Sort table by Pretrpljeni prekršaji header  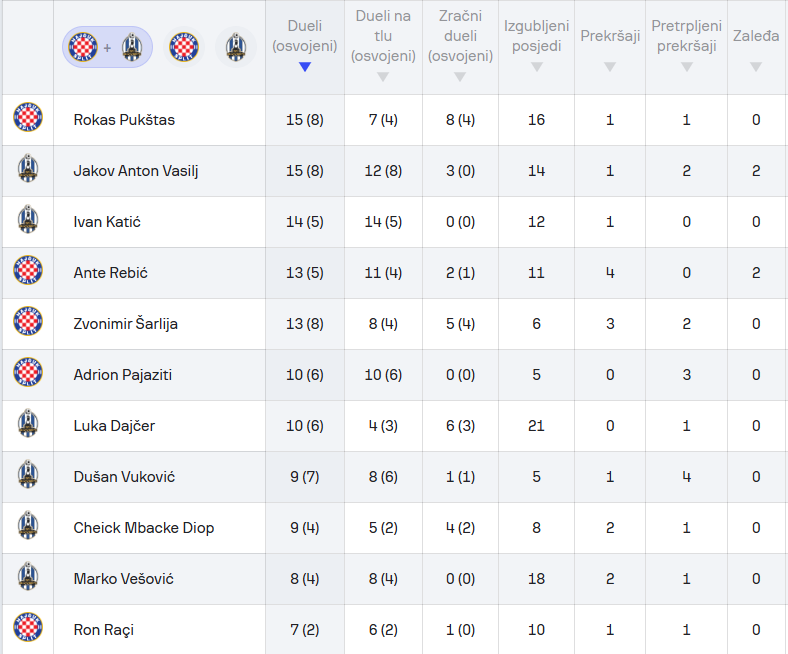tap(686, 48)
